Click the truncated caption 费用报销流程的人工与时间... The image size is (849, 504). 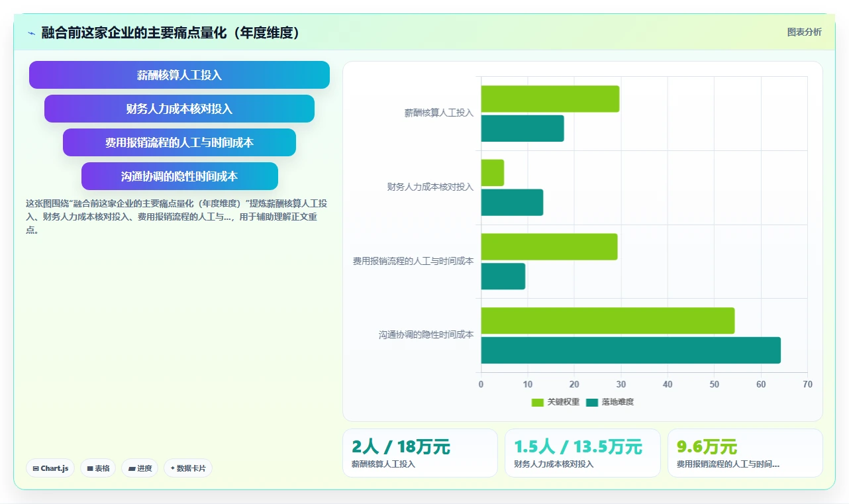[728, 464]
